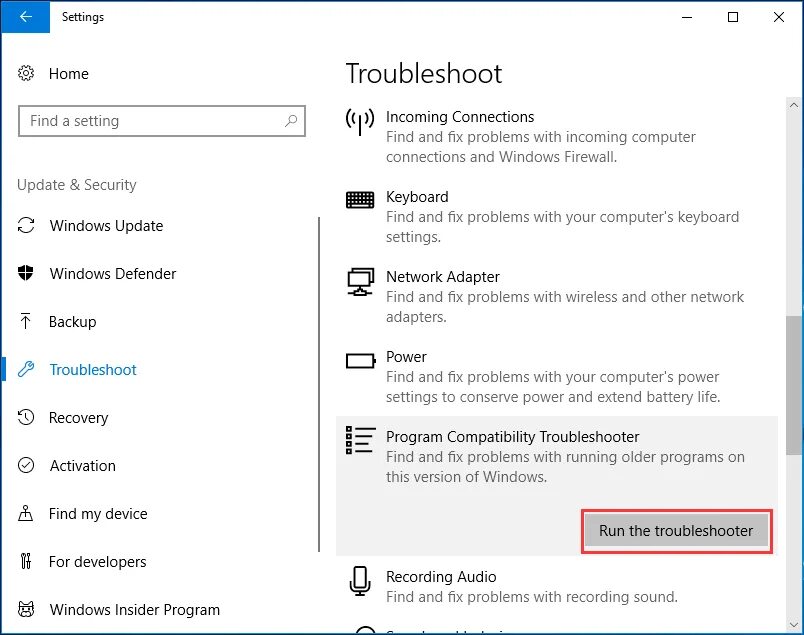Screen dimensions: 804x635
Task: Click the search magnifier icon
Action: click(291, 121)
